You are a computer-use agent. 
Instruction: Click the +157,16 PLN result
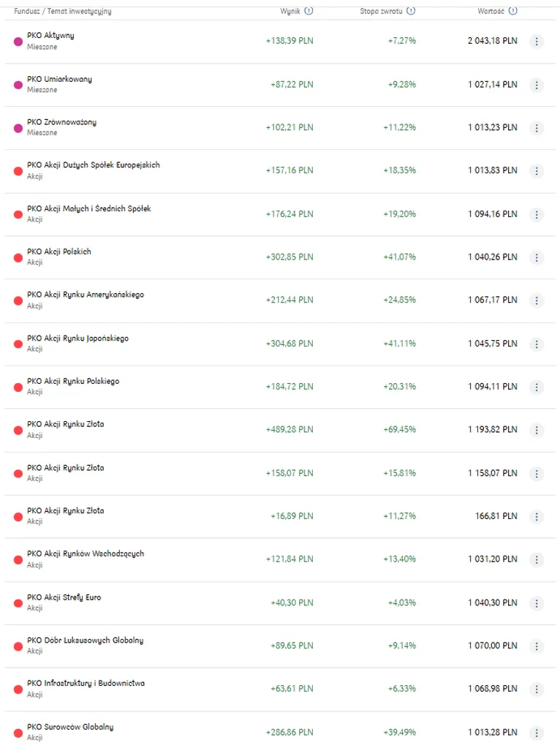tap(290, 170)
